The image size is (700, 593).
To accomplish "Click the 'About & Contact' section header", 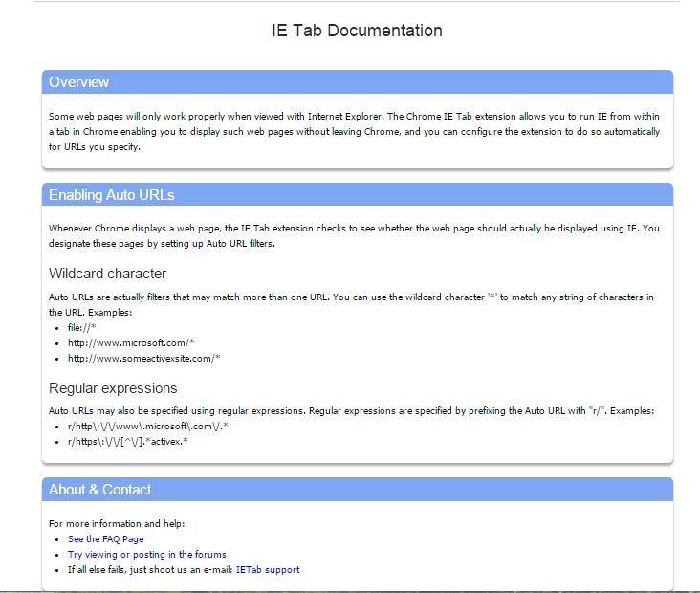I will point(99,490).
